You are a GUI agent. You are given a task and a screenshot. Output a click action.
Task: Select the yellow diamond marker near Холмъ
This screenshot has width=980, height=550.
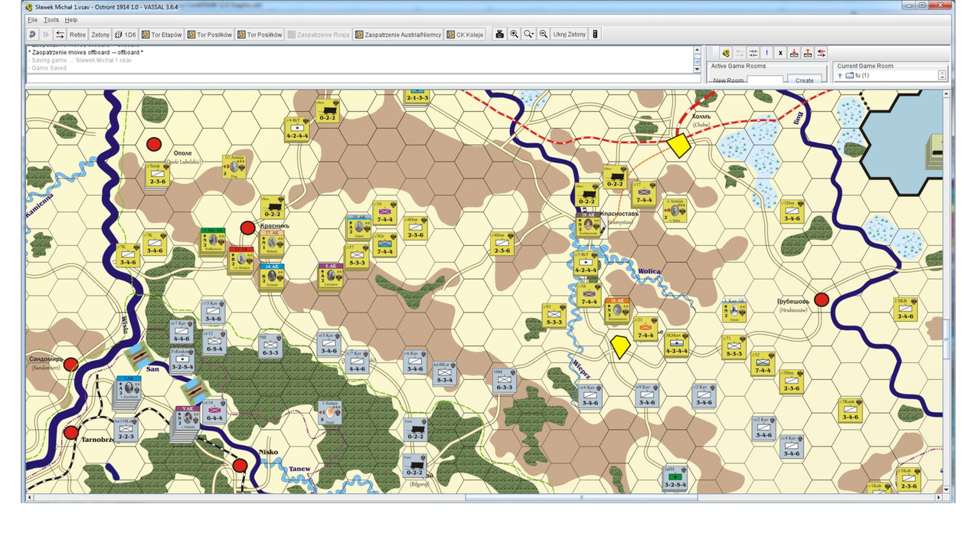pos(678,145)
